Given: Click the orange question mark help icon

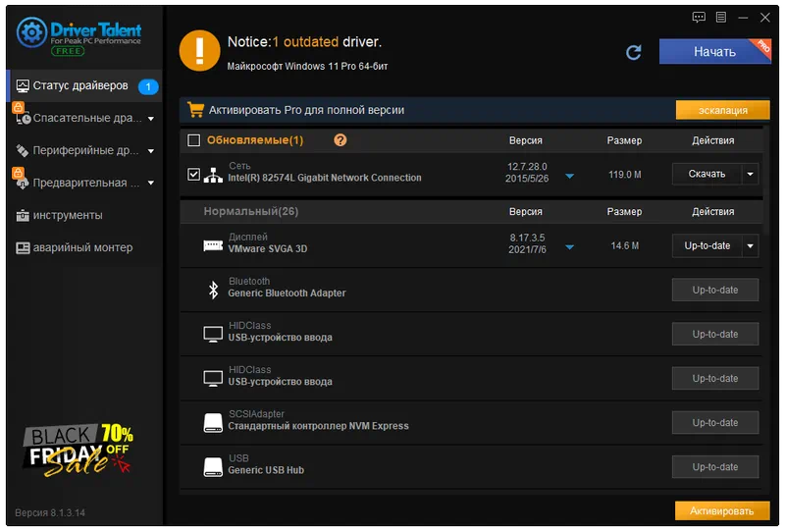Looking at the screenshot, I should (340, 139).
